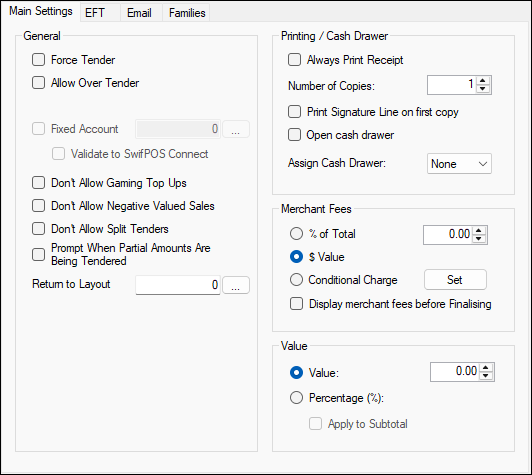
Task: Click the Number of Copies field
Action: (451, 85)
